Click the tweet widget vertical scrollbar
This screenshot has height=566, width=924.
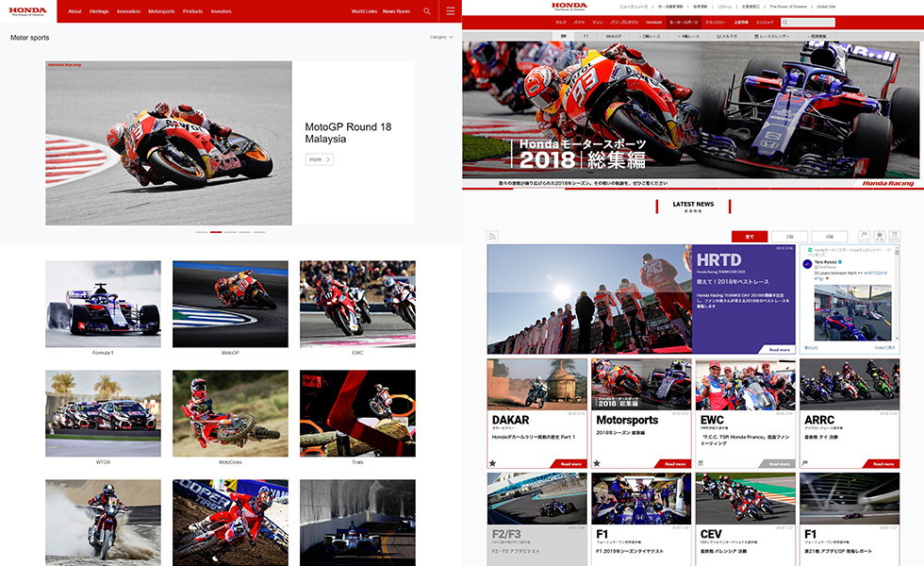click(x=897, y=293)
